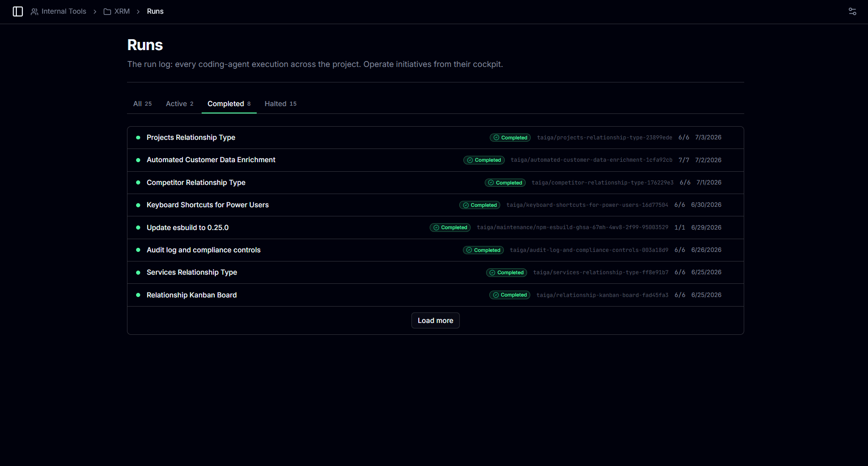Go to XRM breadcrumb

click(122, 11)
